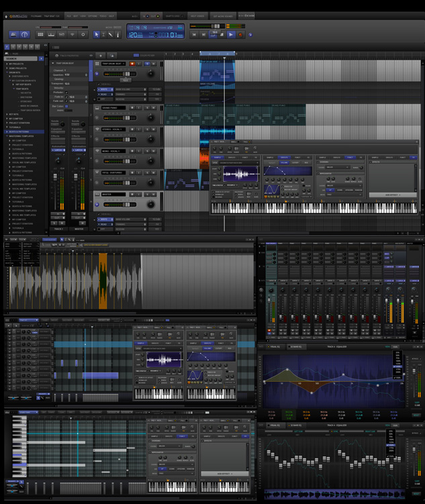Click ADD EFFECT in the top sampler window
Image resolution: width=425 pixels, height=504 pixels.
click(393, 195)
